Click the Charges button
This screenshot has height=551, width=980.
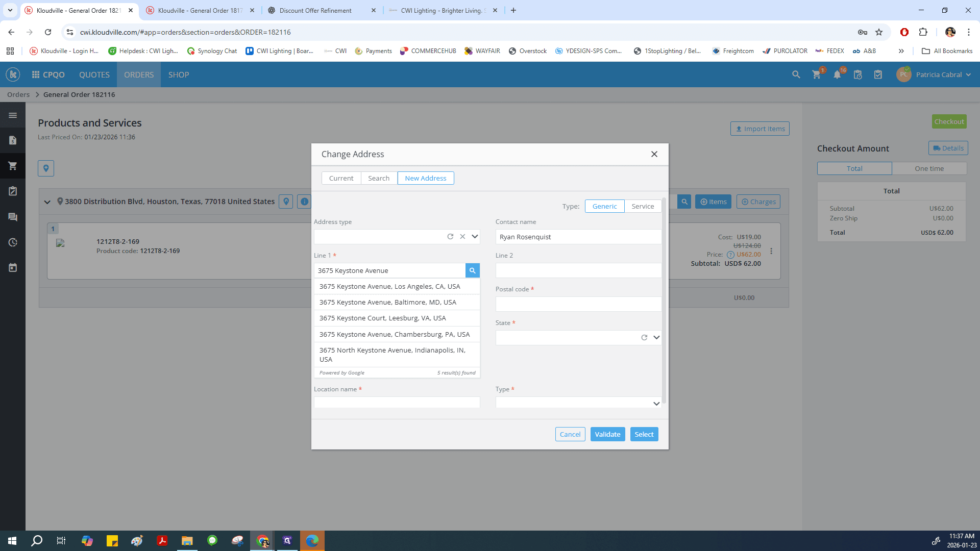(x=758, y=202)
